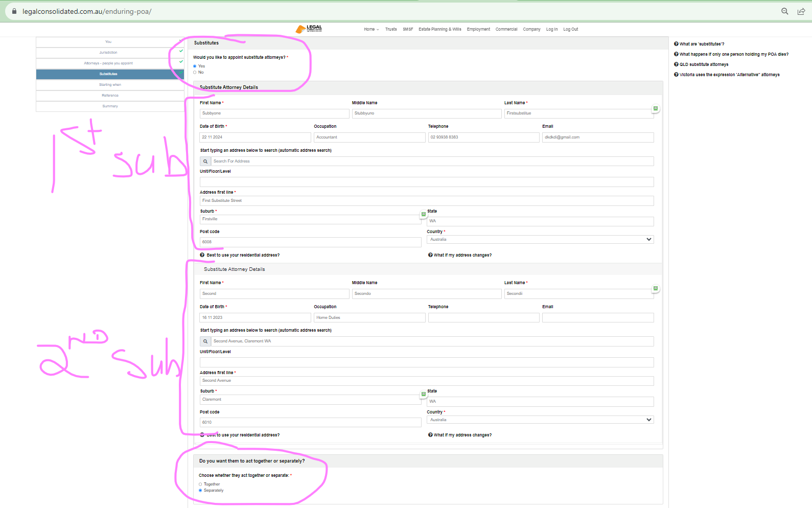Click the browser zoom magnifier icon
Screen dimensions: 812x508
point(785,11)
